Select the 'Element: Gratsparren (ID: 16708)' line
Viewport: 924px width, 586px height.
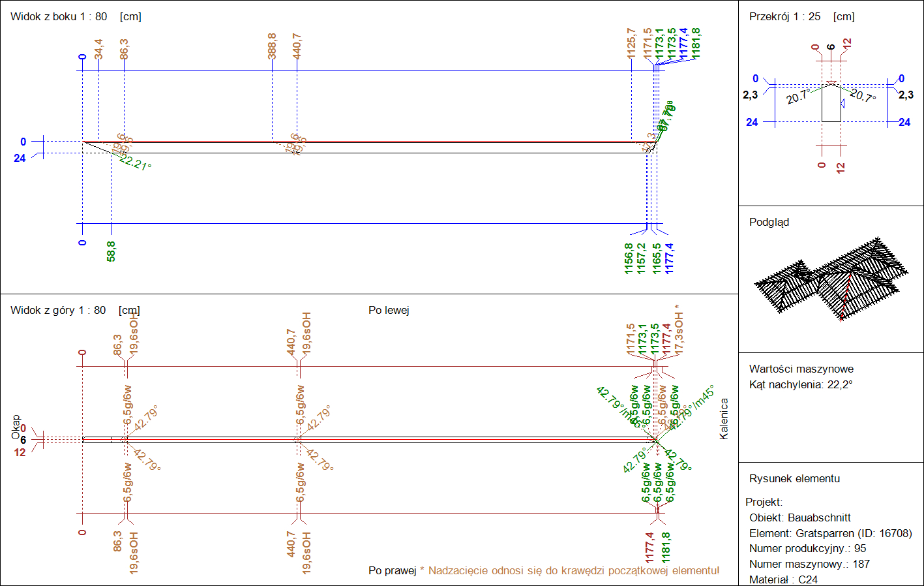click(x=830, y=533)
